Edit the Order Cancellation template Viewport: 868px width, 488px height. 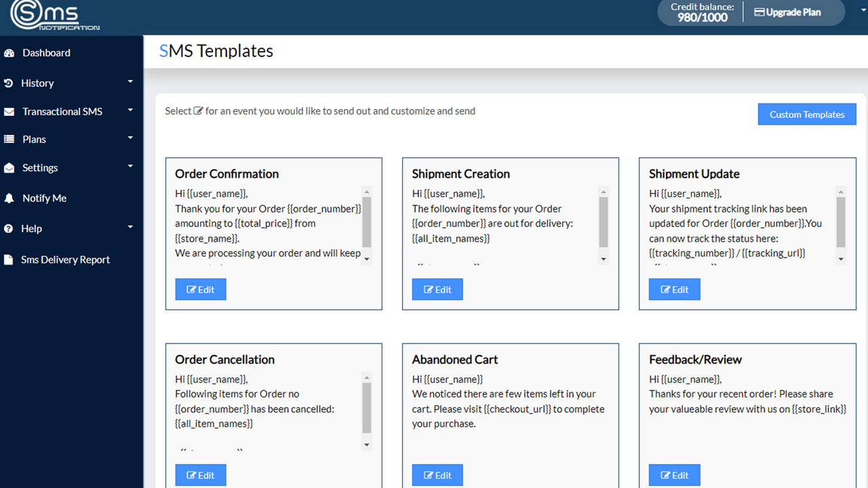coord(201,475)
